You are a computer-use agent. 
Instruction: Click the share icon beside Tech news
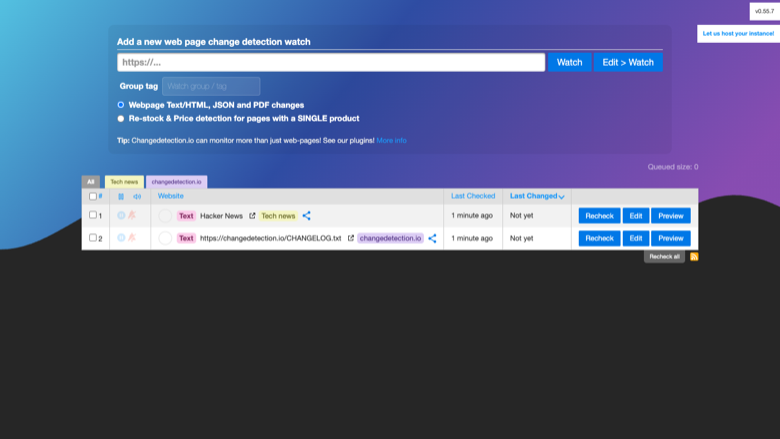click(306, 216)
